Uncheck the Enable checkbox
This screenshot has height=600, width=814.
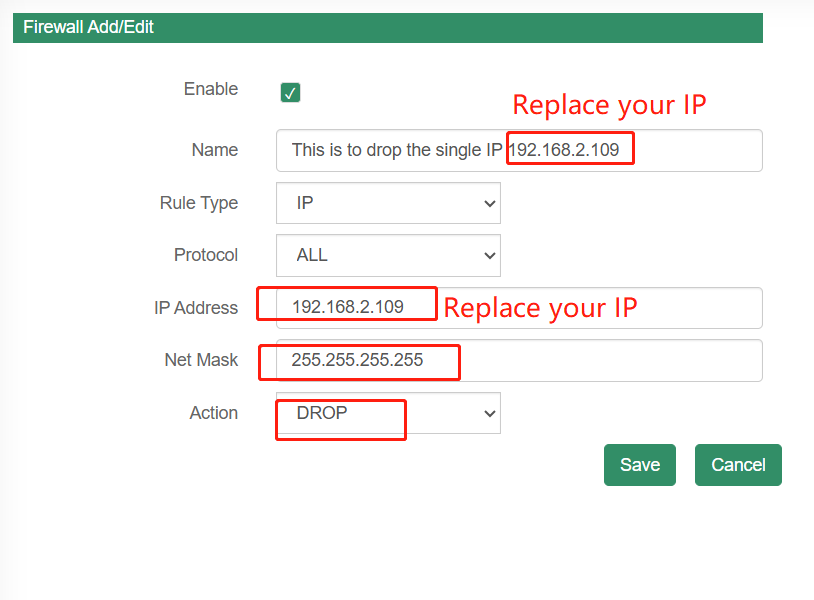click(x=290, y=92)
